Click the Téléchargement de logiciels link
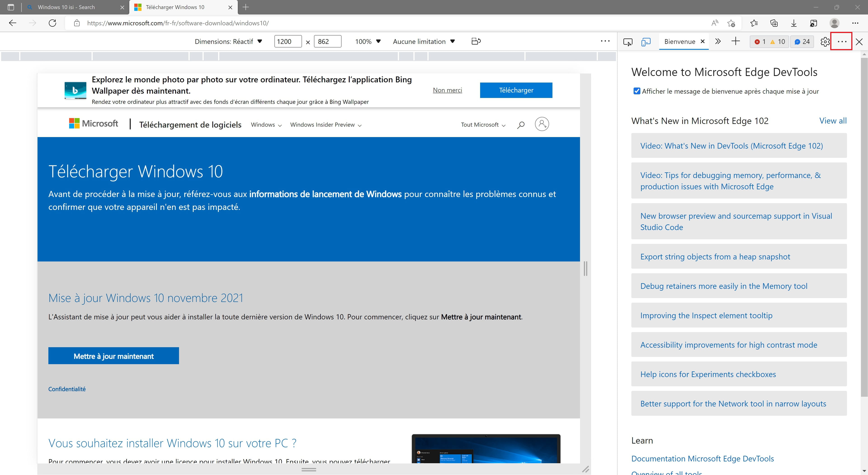The width and height of the screenshot is (868, 475). pos(190,125)
